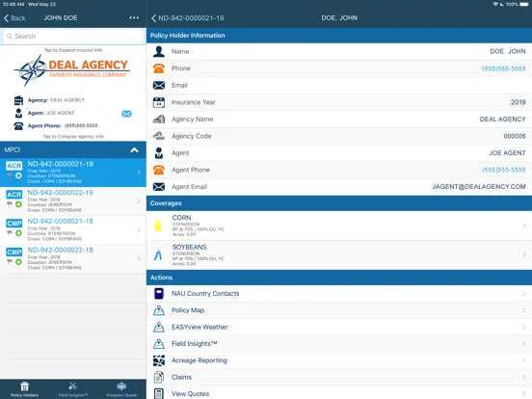Click the EASYview Weather map icon
Screen dimensions: 532x399
point(159,327)
